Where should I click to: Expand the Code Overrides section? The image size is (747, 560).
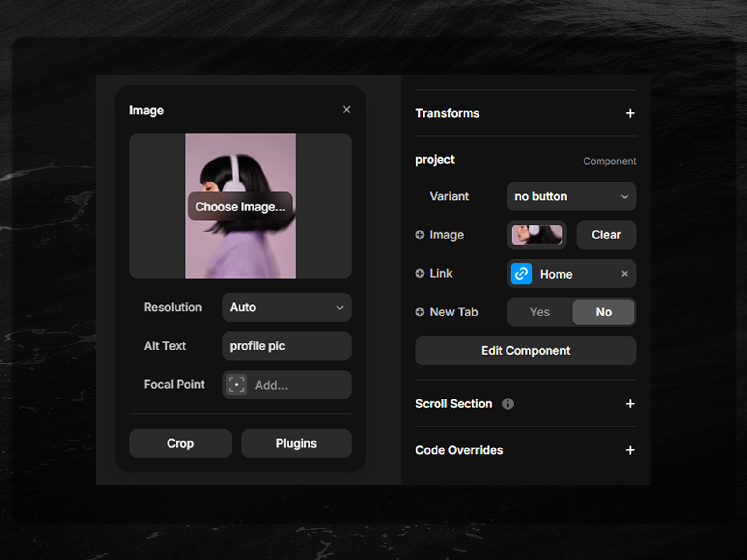[630, 450]
